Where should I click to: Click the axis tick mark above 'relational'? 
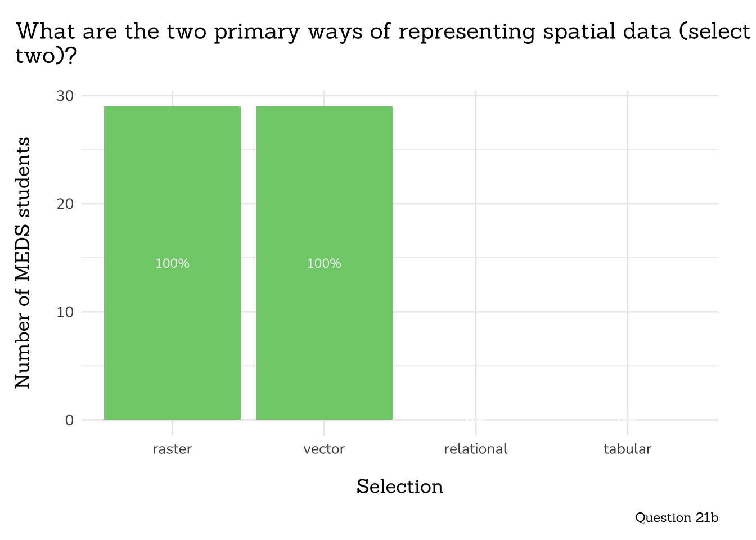pos(476,428)
